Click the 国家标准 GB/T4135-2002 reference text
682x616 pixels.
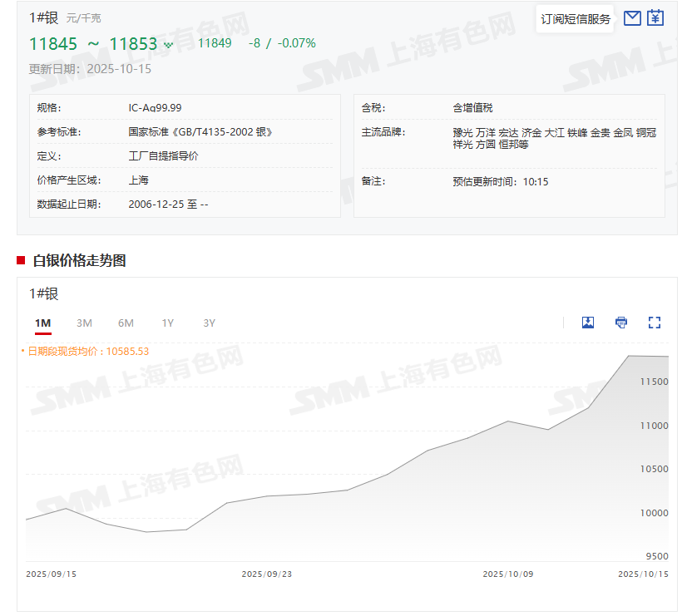[200, 131]
